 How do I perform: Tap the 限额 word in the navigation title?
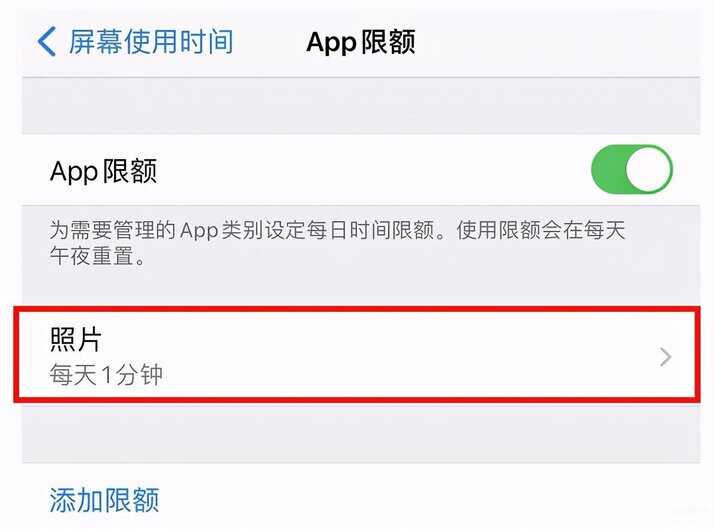(388, 42)
